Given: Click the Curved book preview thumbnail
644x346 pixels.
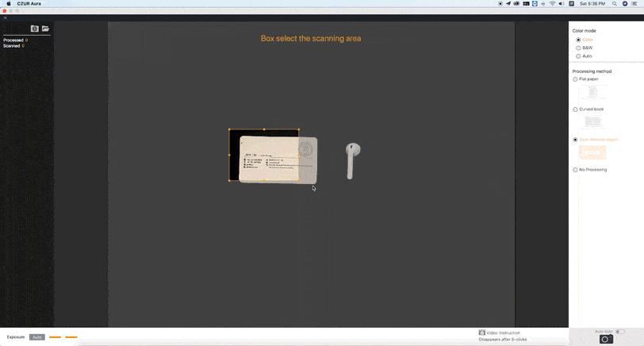Looking at the screenshot, I should 592,121.
